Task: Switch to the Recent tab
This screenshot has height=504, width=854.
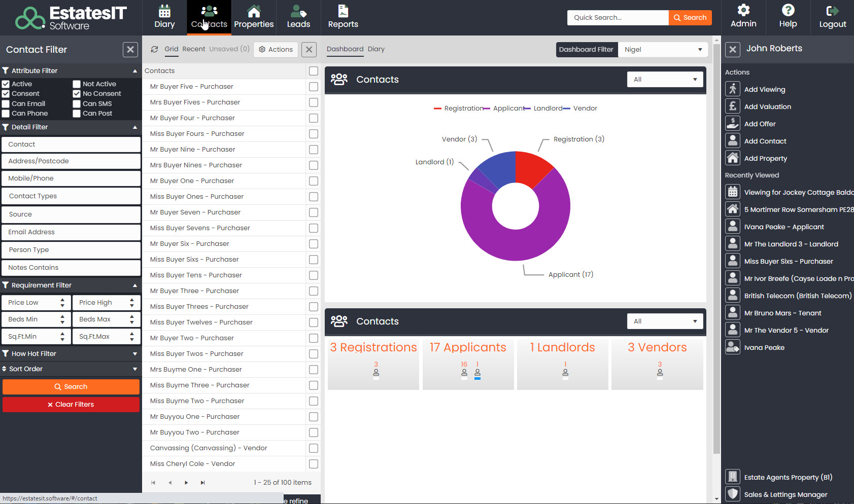Action: click(x=194, y=49)
